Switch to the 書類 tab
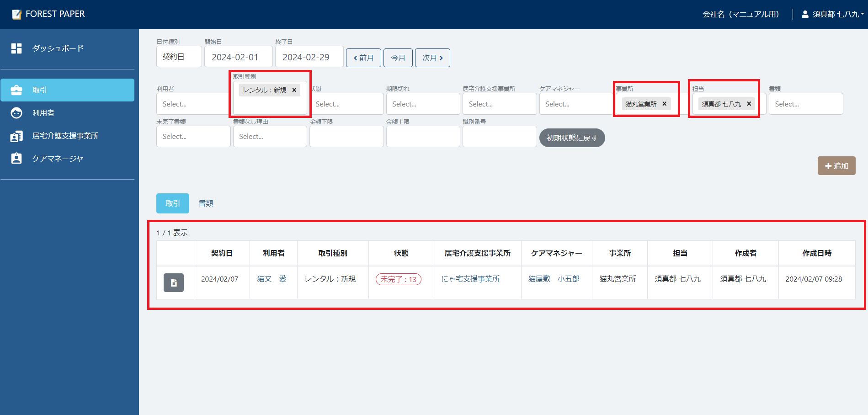This screenshot has height=415, width=868. (x=206, y=203)
